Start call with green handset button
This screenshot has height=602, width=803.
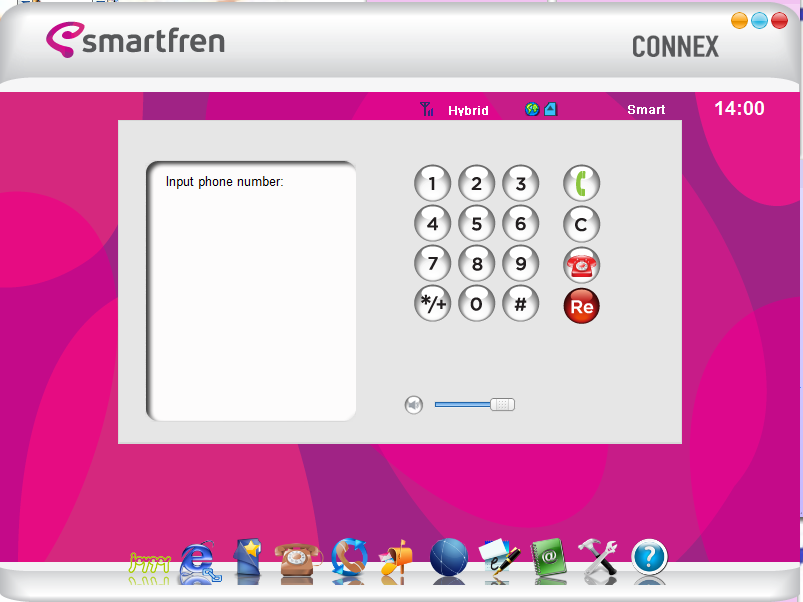[581, 183]
